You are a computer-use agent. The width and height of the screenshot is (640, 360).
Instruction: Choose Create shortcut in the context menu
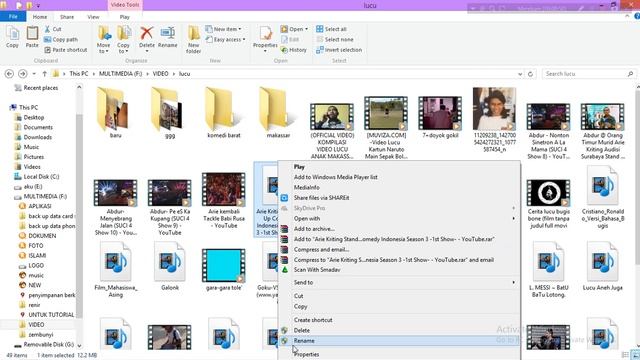point(313,320)
